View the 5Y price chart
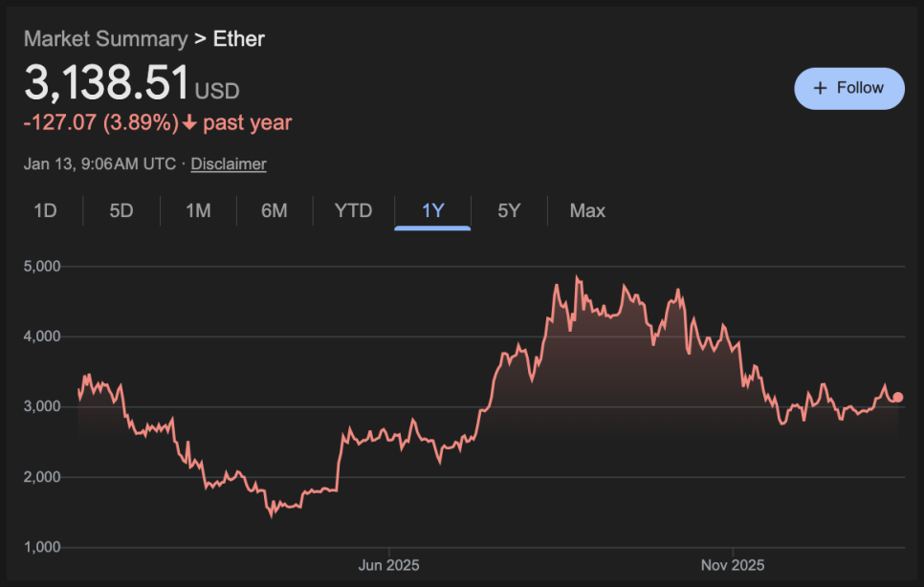The image size is (924, 587). pyautogui.click(x=509, y=210)
